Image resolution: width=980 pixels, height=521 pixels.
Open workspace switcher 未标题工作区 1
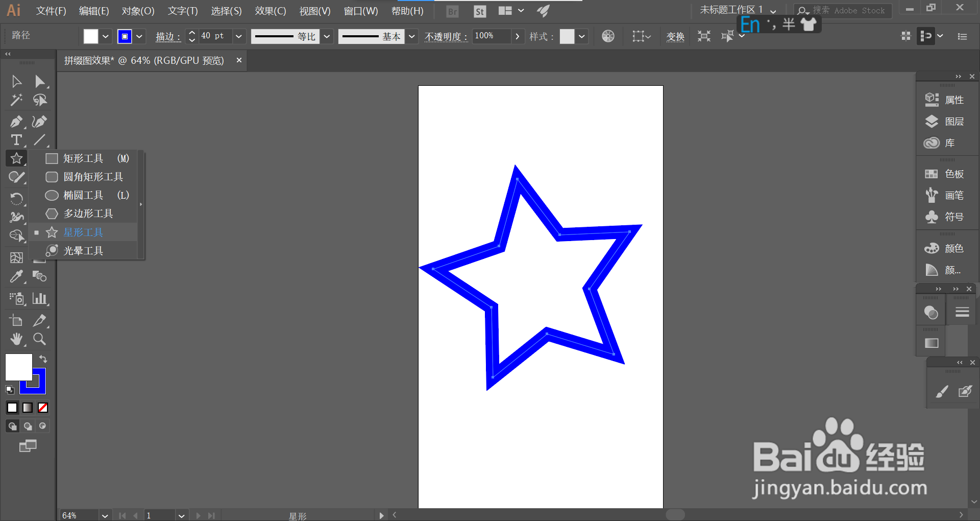pos(738,10)
